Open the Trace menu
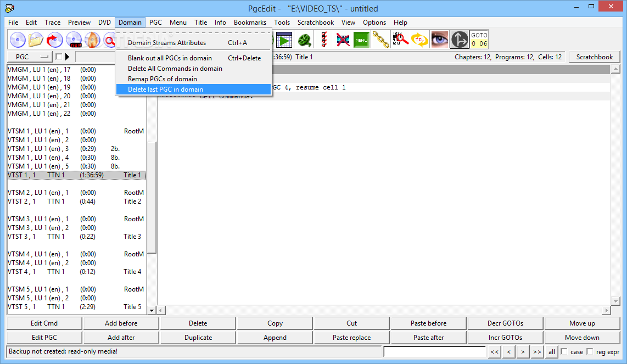This screenshot has width=627, height=364. point(52,23)
